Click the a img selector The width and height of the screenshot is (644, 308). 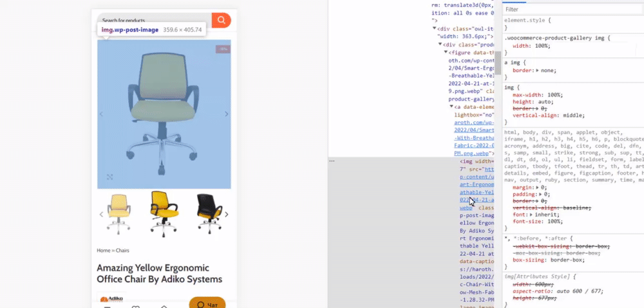[x=513, y=63]
